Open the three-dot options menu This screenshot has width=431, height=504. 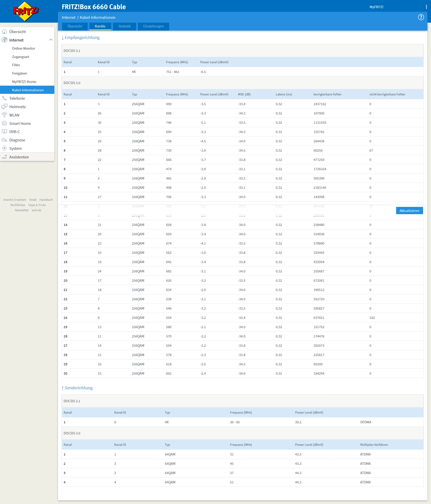click(x=426, y=7)
